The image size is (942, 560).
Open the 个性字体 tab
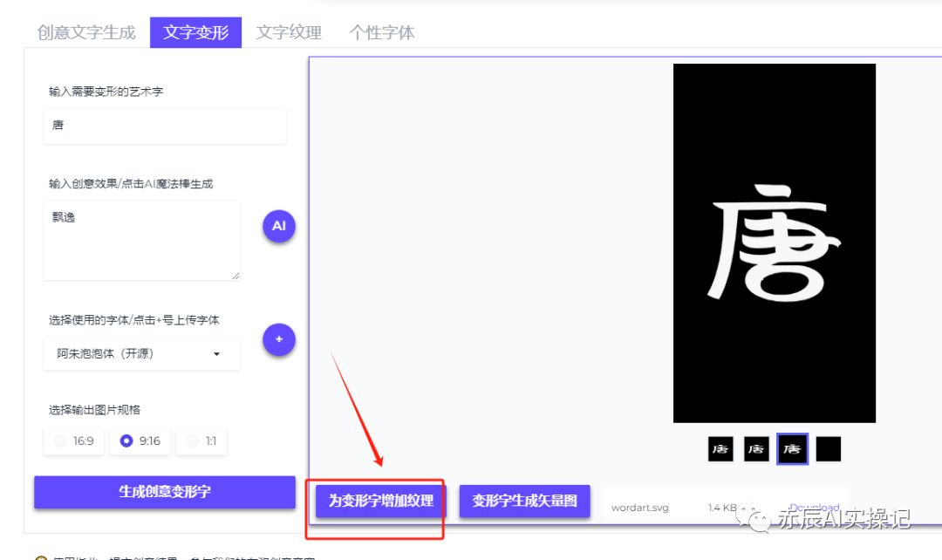click(382, 32)
